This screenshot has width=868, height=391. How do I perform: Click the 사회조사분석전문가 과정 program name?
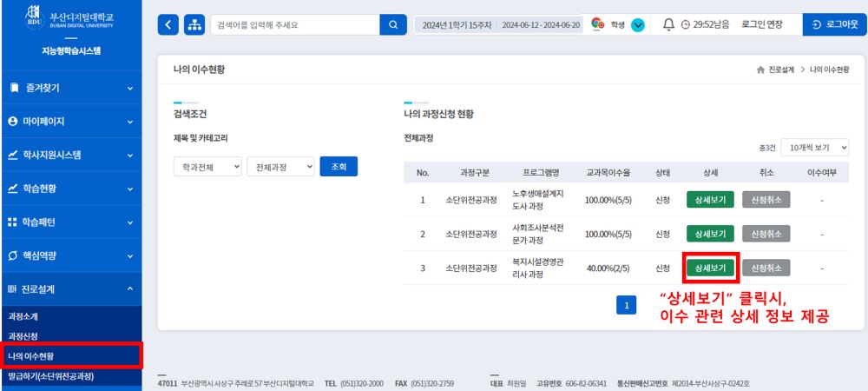pyautogui.click(x=538, y=234)
